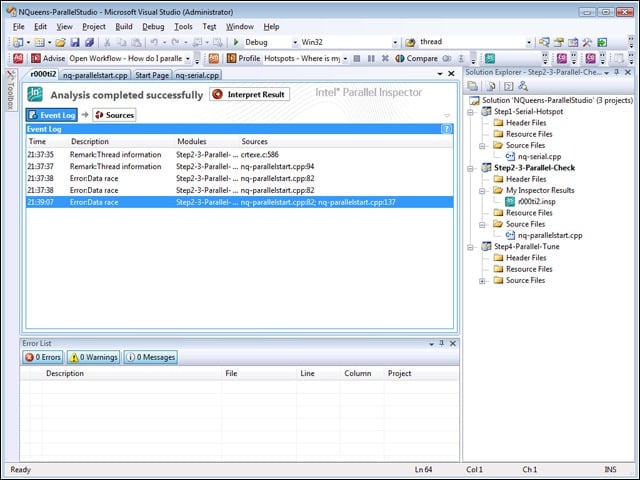The height and width of the screenshot is (480, 640).
Task: Click the Compare results icon
Action: pyautogui.click(x=400, y=58)
